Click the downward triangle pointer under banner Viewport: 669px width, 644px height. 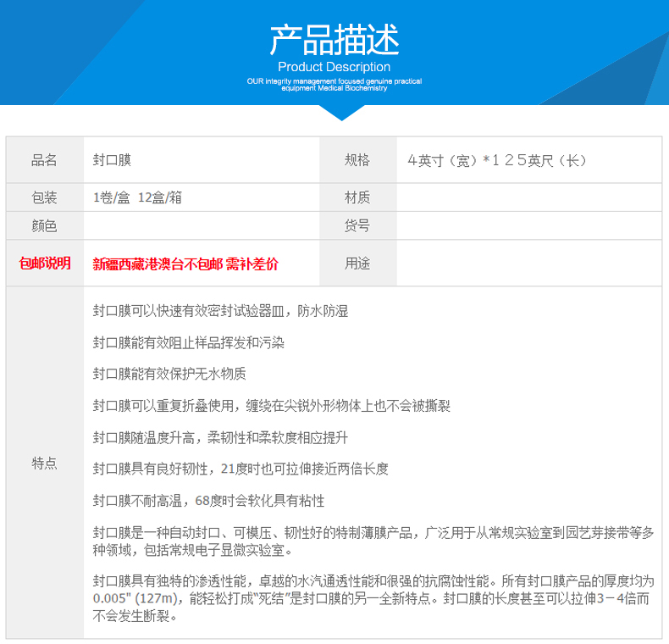click(x=334, y=112)
